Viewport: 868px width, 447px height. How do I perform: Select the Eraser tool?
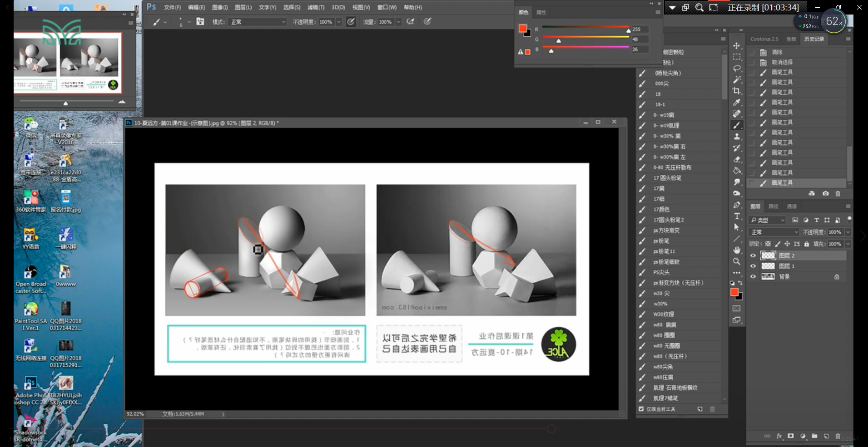(737, 159)
